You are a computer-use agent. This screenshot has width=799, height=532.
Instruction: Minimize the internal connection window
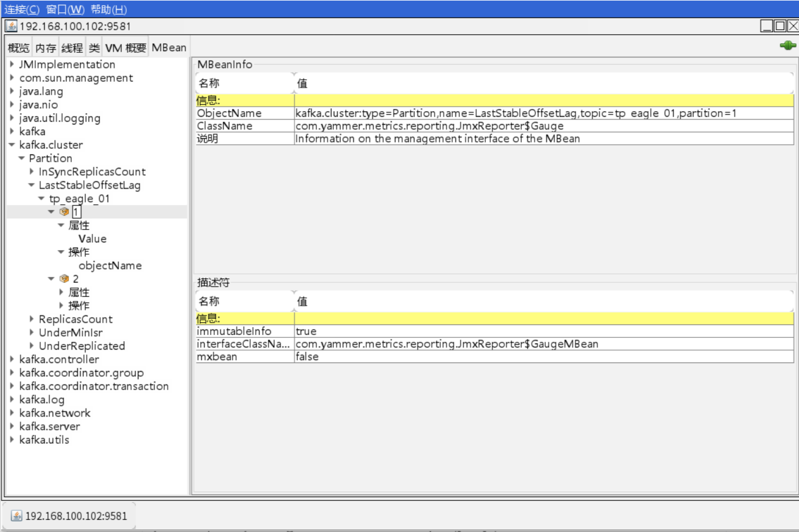coord(766,26)
